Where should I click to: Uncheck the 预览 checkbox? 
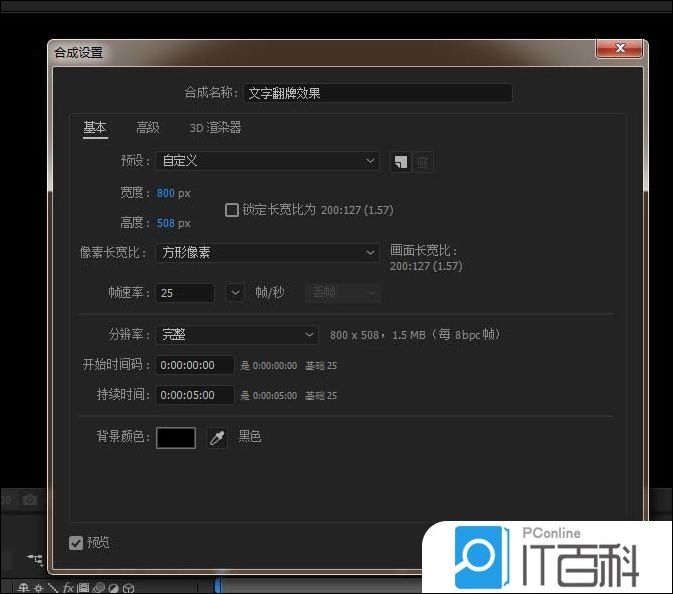pyautogui.click(x=76, y=543)
